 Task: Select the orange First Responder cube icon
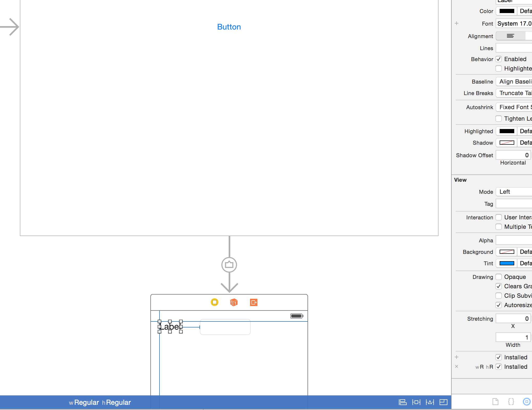click(x=234, y=302)
